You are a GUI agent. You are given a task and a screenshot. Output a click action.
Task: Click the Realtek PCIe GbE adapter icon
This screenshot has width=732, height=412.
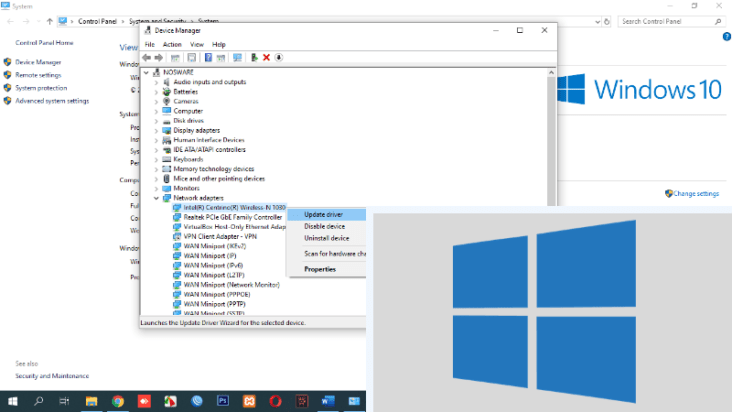[x=177, y=217]
